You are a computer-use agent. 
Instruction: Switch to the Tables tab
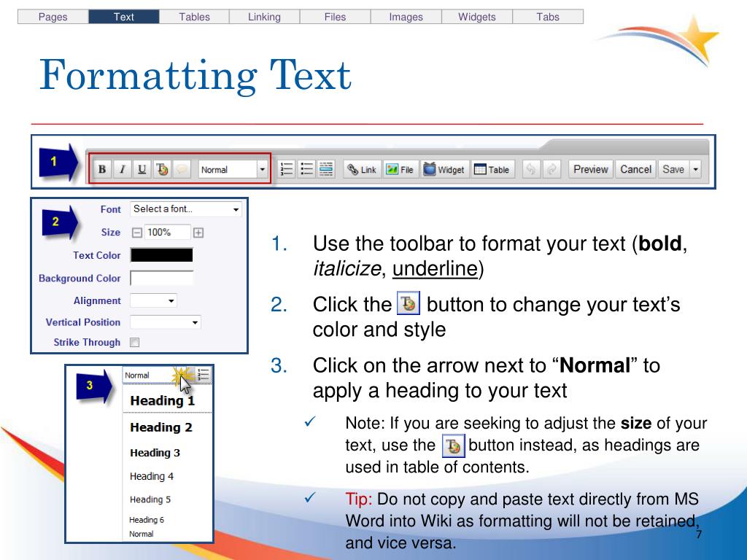click(194, 17)
